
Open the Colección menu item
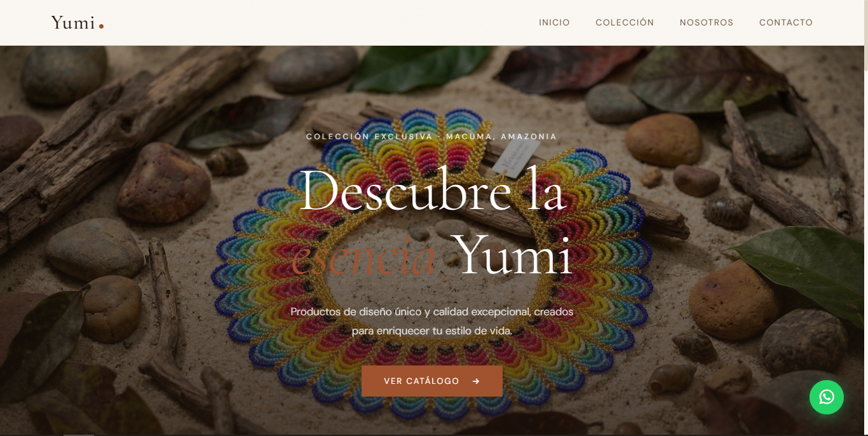click(625, 22)
